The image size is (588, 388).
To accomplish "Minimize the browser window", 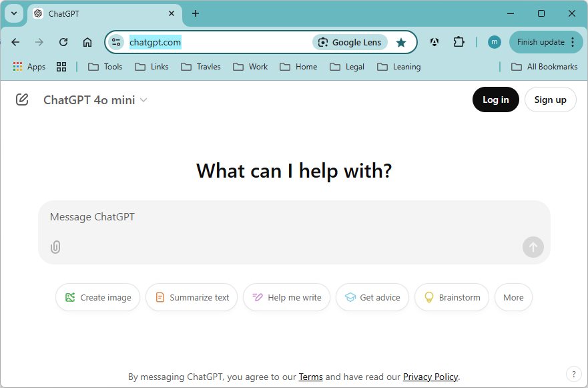I will coord(511,13).
